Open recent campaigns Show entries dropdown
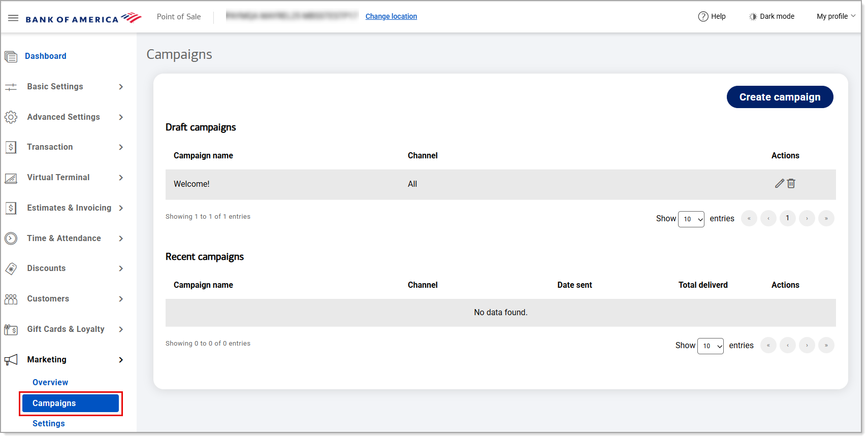This screenshot has width=868, height=439. click(710, 346)
